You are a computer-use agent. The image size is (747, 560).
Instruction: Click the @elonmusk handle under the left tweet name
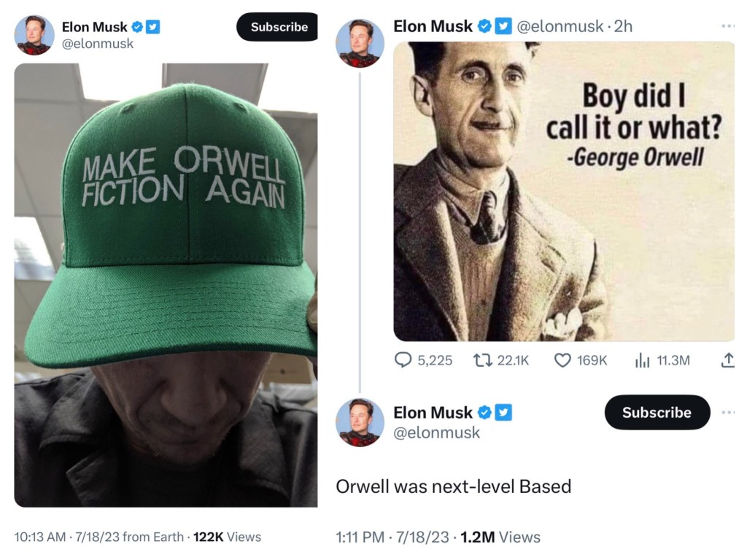[x=98, y=44]
